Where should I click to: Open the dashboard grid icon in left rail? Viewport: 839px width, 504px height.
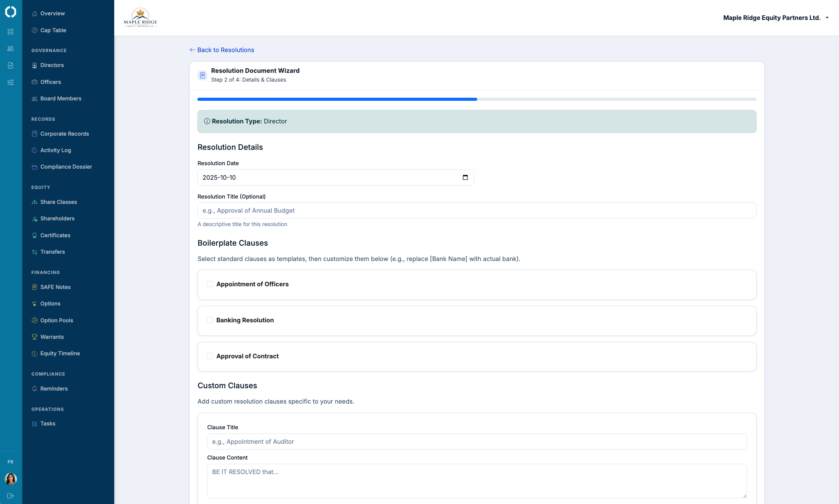click(11, 32)
